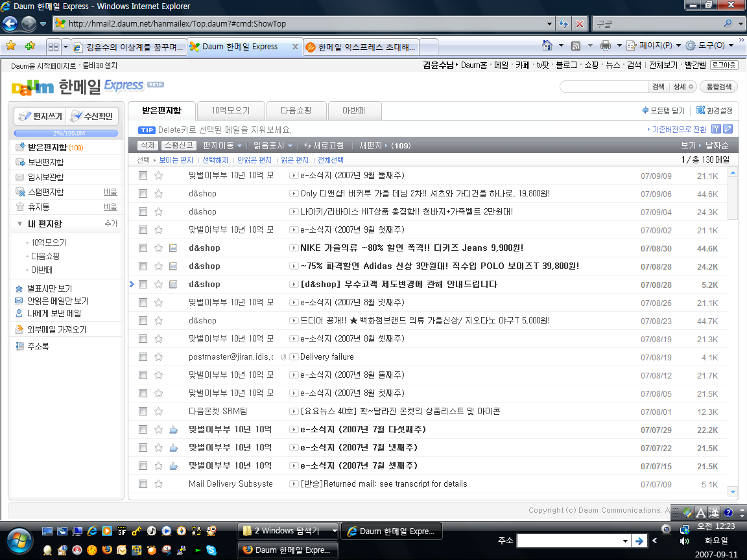Open the 편지이동 dropdown
The image size is (747, 560).
[x=222, y=145]
